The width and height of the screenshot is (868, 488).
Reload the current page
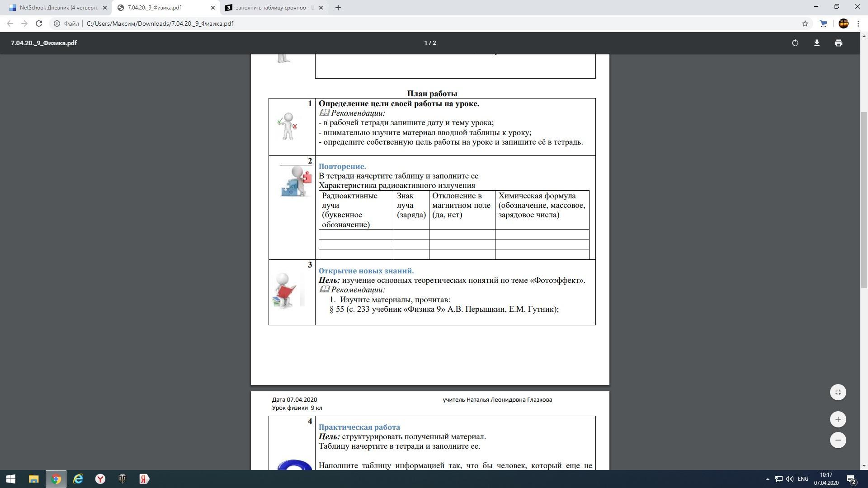[x=39, y=23]
